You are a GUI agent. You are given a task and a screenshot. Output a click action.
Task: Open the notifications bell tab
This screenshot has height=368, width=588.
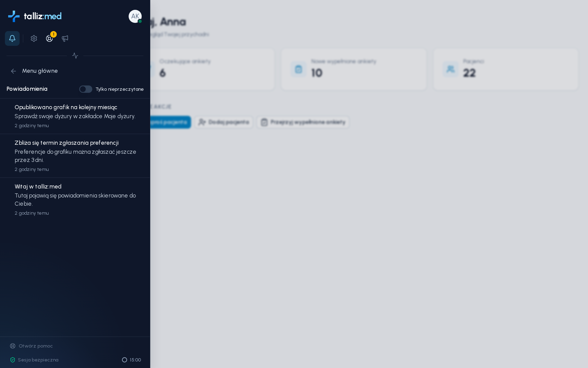coord(12,38)
